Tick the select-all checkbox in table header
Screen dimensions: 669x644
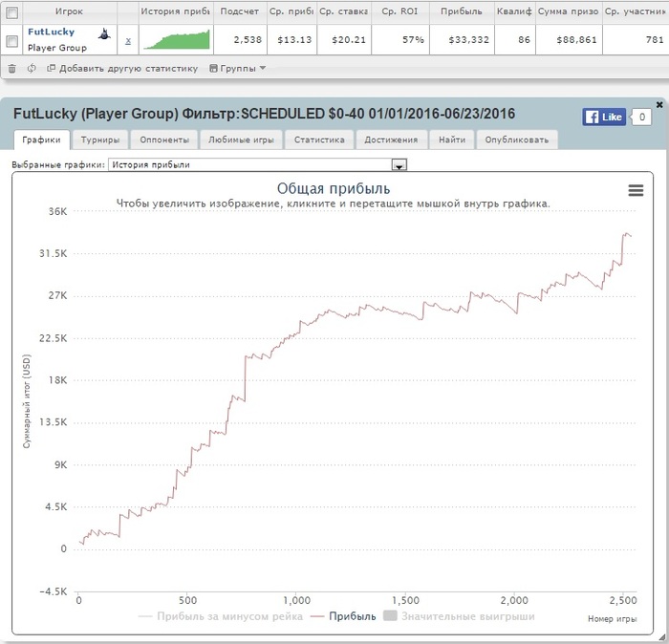click(11, 12)
